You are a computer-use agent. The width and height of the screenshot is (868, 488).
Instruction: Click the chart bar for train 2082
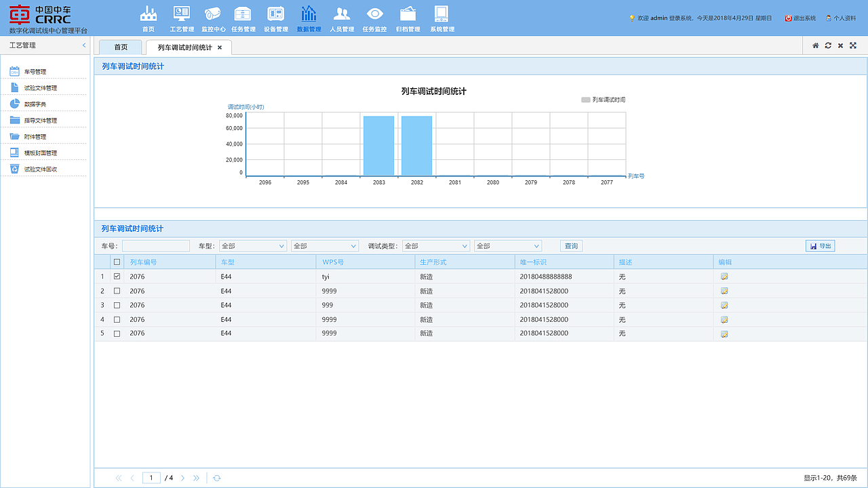click(416, 146)
